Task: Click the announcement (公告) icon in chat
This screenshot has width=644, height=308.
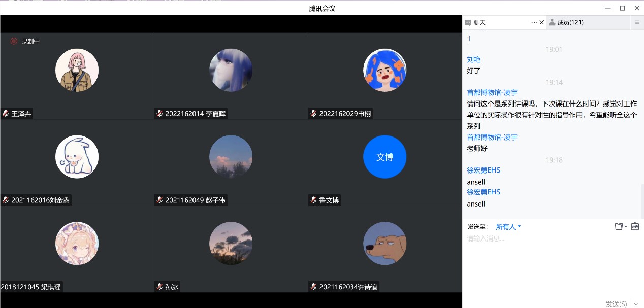Action: tap(634, 227)
